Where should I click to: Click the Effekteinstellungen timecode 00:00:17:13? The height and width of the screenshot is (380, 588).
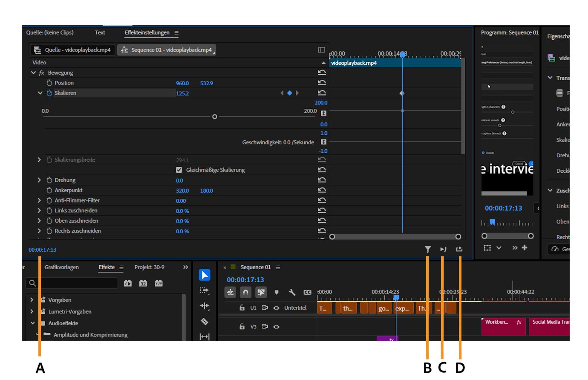click(x=43, y=250)
